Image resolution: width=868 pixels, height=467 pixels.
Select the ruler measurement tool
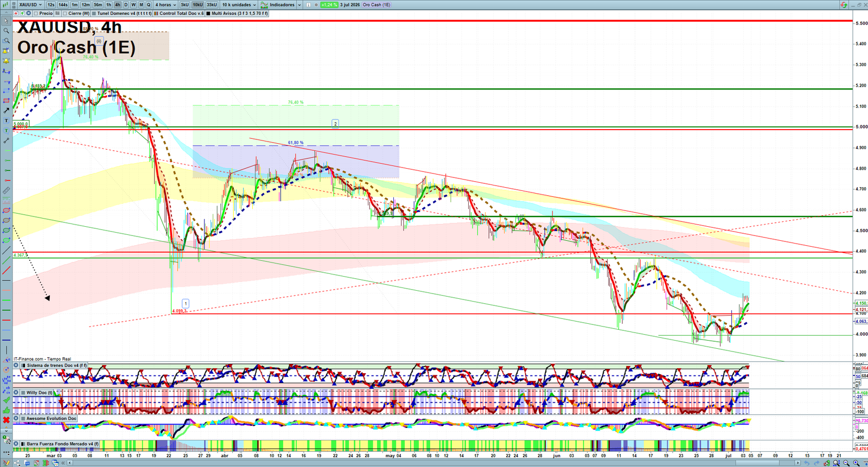coord(6,191)
